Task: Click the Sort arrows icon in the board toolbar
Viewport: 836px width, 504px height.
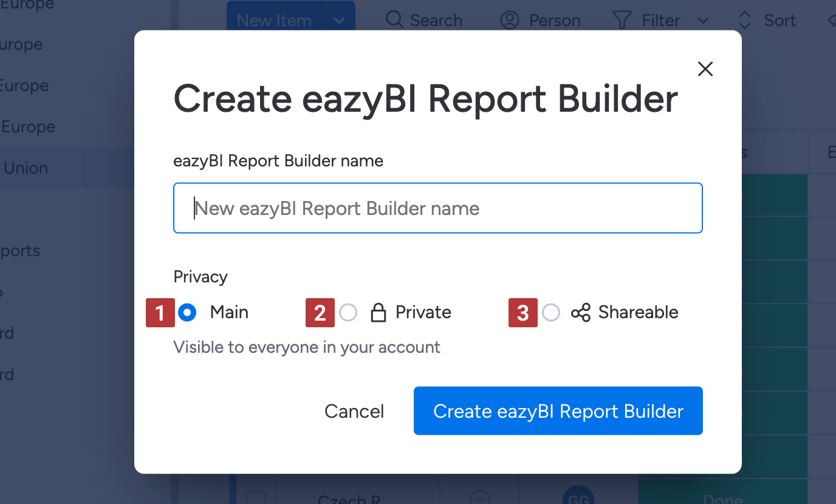Action: 744,20
